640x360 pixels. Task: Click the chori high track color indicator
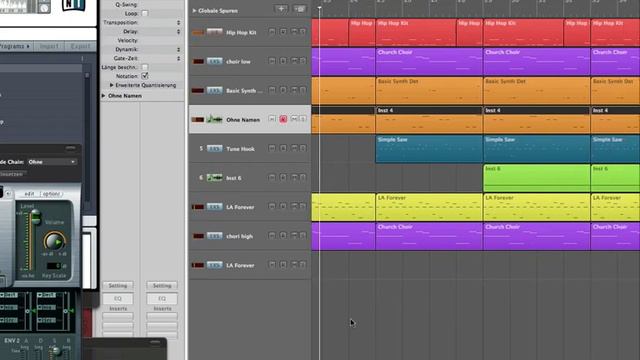click(x=198, y=236)
